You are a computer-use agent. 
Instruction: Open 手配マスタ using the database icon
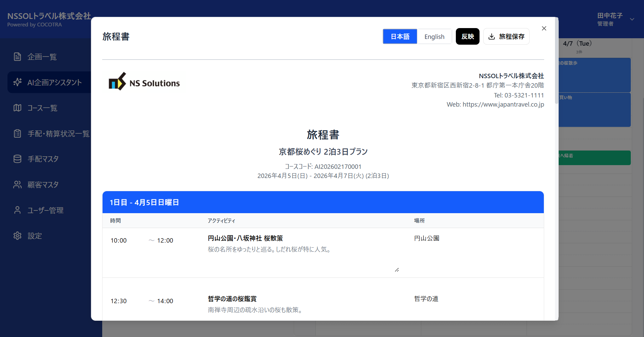pyautogui.click(x=17, y=159)
